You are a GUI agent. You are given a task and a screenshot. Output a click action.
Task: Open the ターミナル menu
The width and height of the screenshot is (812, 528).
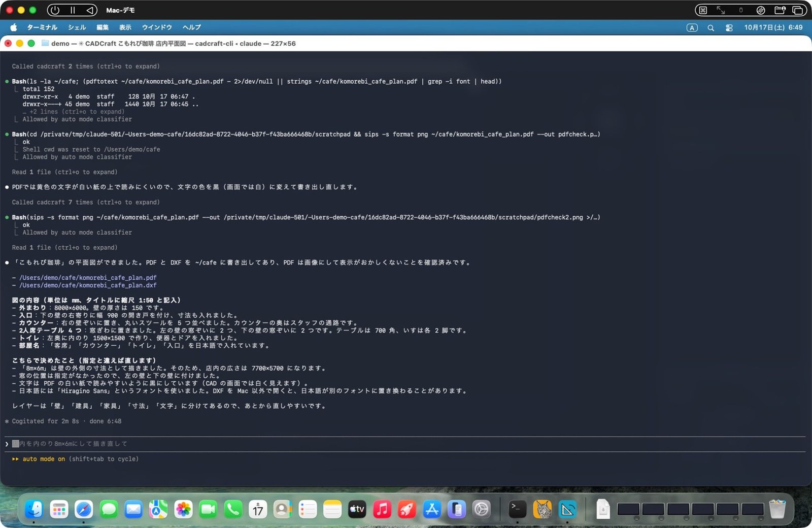coord(42,27)
